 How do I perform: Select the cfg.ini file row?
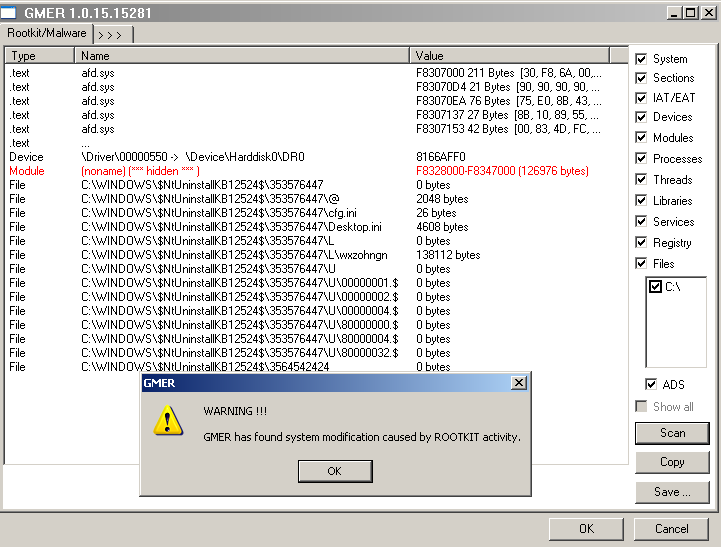point(316,213)
